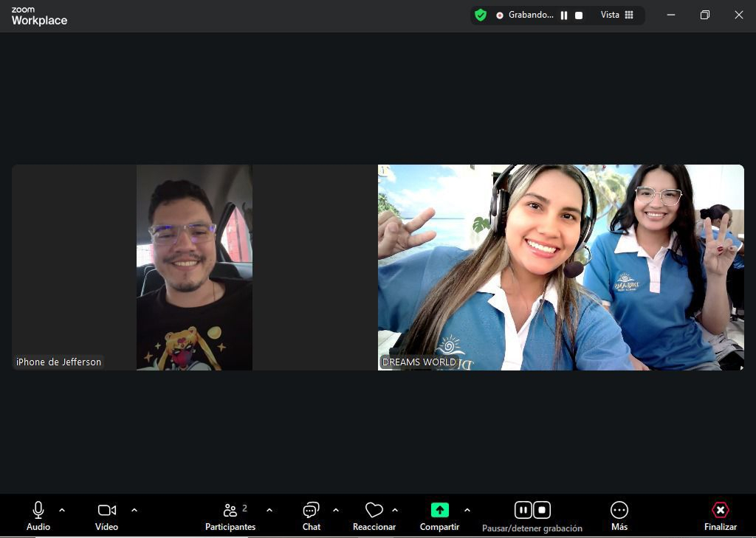This screenshot has width=756, height=538.
Task: Expand the Participantes options arrow
Action: pyautogui.click(x=269, y=510)
